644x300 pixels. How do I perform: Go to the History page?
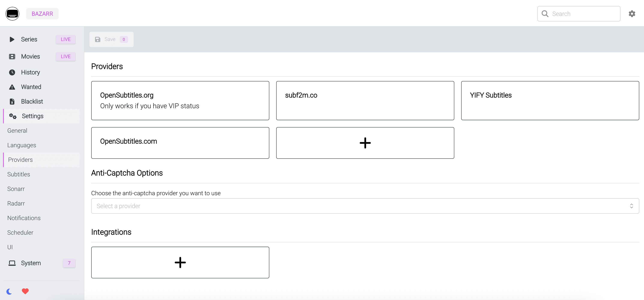point(30,72)
